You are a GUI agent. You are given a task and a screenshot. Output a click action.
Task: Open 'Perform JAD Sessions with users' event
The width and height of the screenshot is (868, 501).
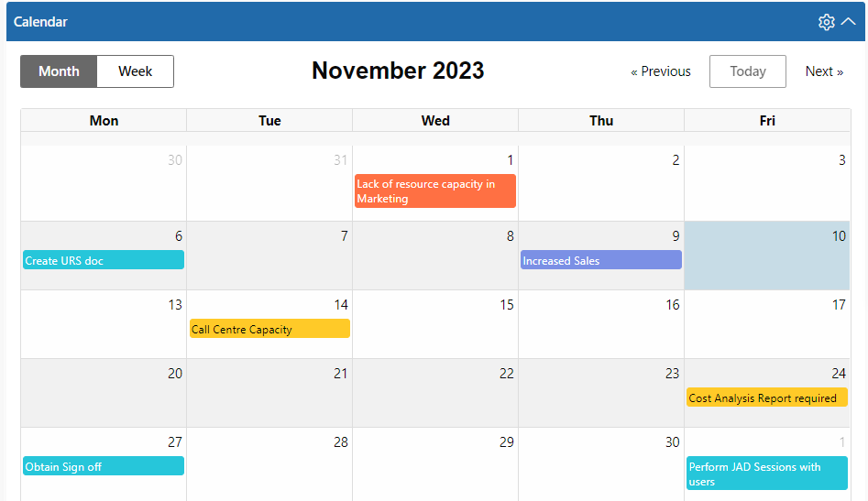pos(767,474)
